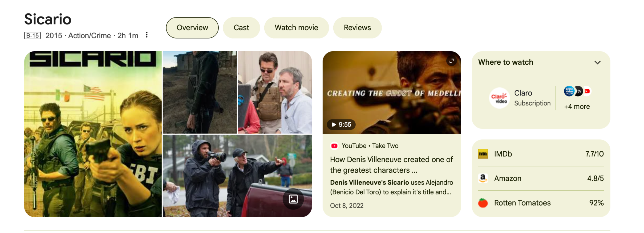The width and height of the screenshot is (644, 233).
Task: Click the Rotten Tomatoes tomato icon
Action: click(x=483, y=203)
